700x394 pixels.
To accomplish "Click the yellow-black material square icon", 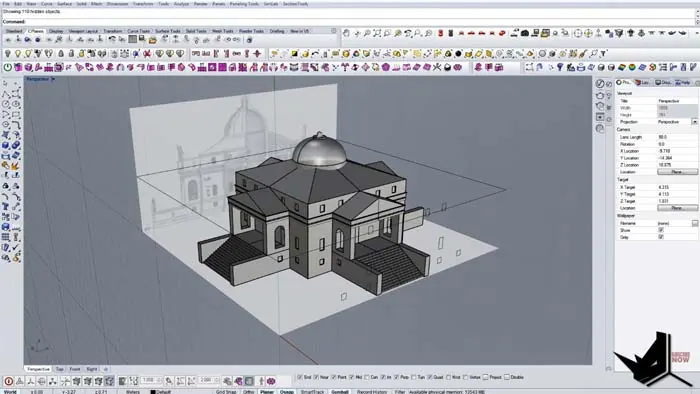I will 295,54.
